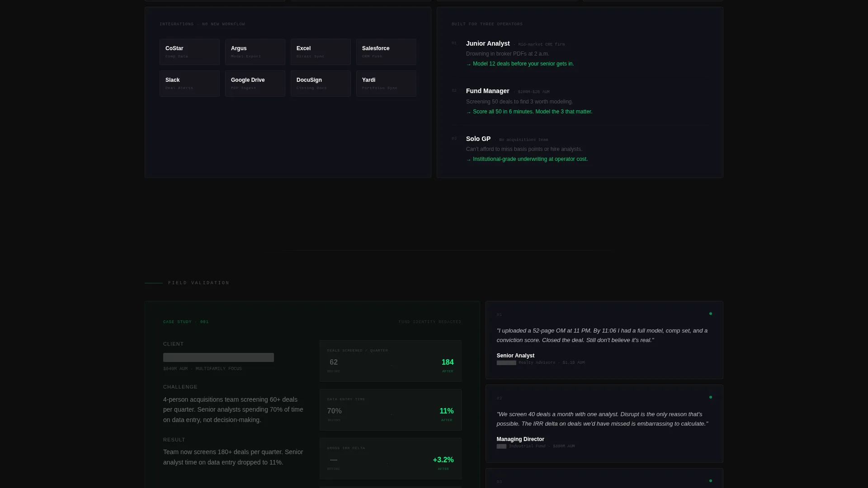Click the 'Deals Screened / Quarter' stat label
The width and height of the screenshot is (868, 488).
tap(358, 351)
